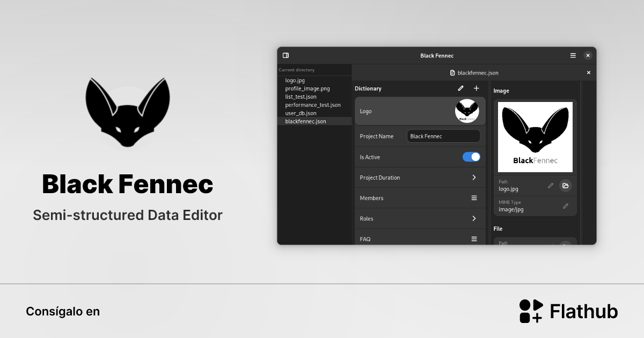Toggle the sidebar panel icon
Screen dimensions: 644x338
click(286, 55)
